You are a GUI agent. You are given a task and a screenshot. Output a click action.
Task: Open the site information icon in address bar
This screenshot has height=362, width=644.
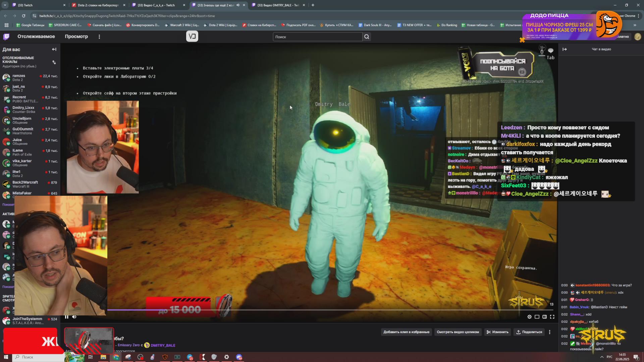pyautogui.click(x=34, y=16)
